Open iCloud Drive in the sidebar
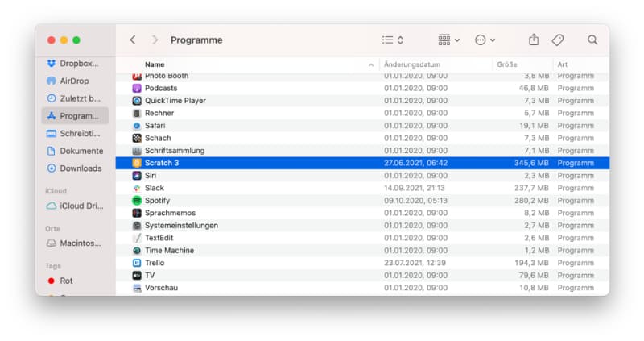Image resolution: width=644 pixels, height=341 pixels. [74, 206]
